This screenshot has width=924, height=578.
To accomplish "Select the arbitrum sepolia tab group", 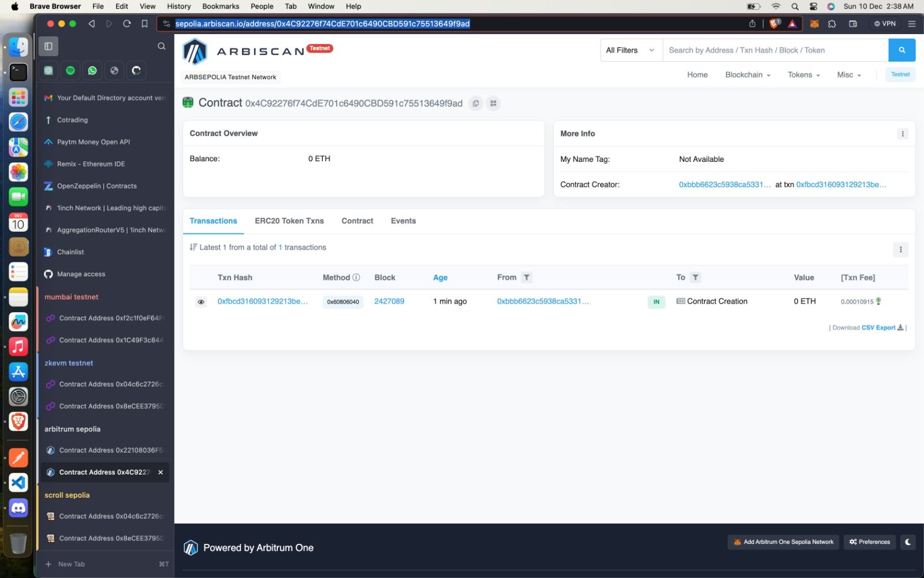I will (x=72, y=429).
